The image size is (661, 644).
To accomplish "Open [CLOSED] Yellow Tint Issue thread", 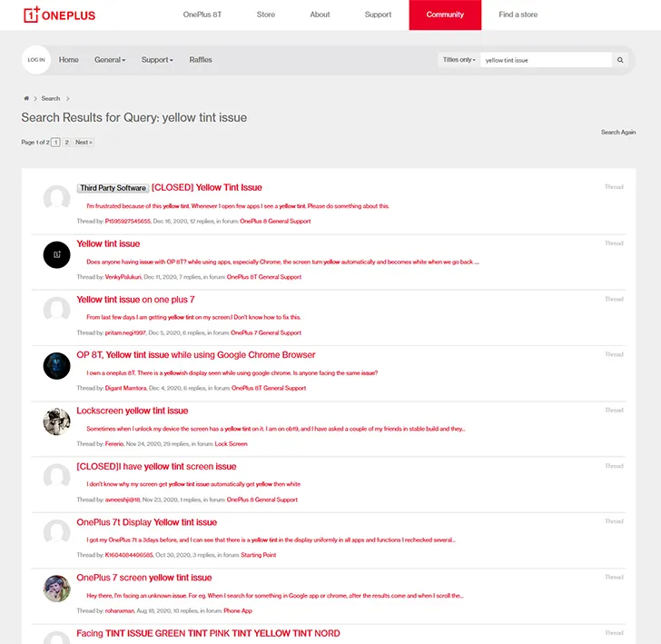I will [x=207, y=188].
